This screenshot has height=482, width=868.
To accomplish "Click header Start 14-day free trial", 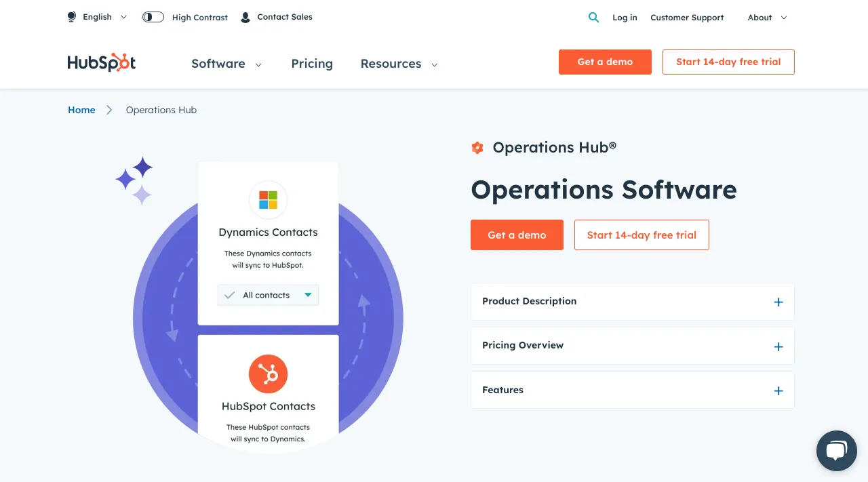I will [x=728, y=62].
